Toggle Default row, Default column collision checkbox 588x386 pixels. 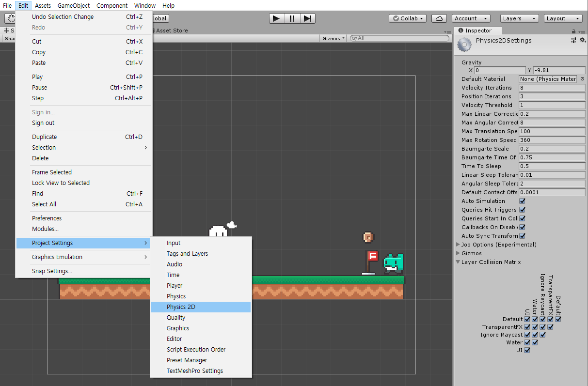click(x=558, y=319)
